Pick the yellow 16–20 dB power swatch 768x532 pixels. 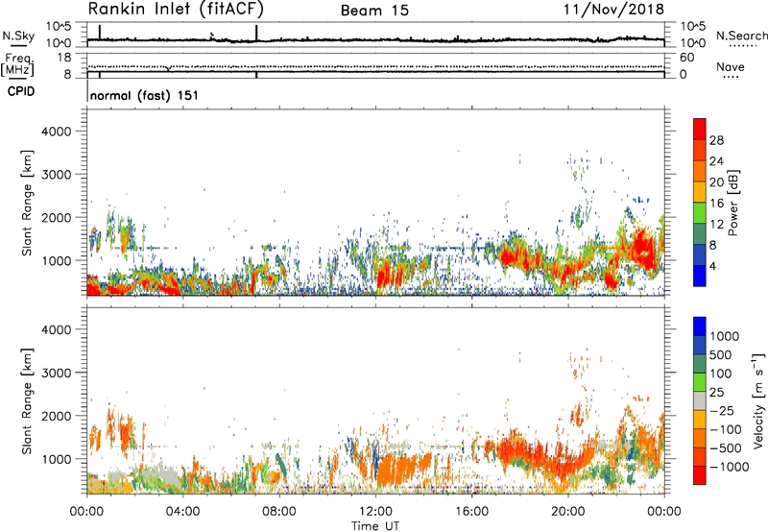tap(700, 191)
